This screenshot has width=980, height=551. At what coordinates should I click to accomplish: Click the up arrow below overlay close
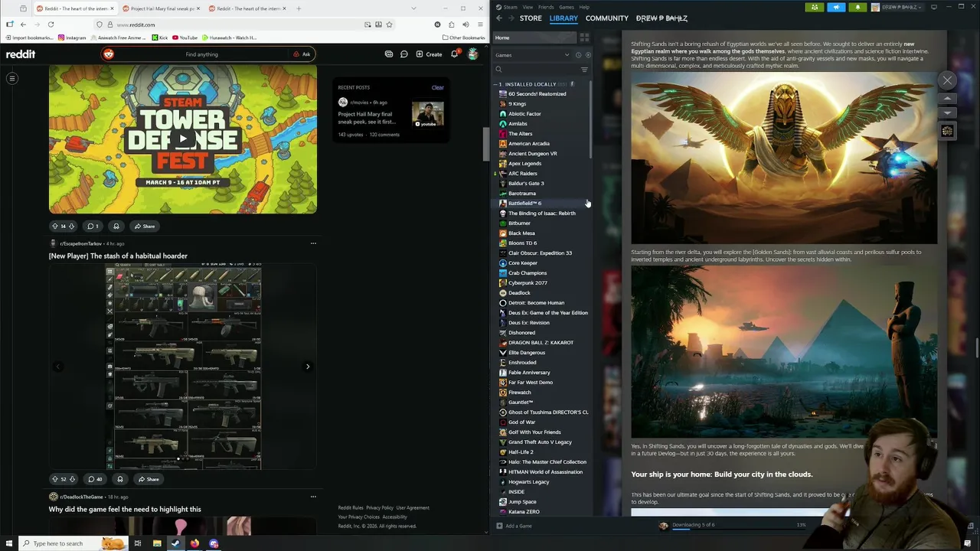click(947, 99)
